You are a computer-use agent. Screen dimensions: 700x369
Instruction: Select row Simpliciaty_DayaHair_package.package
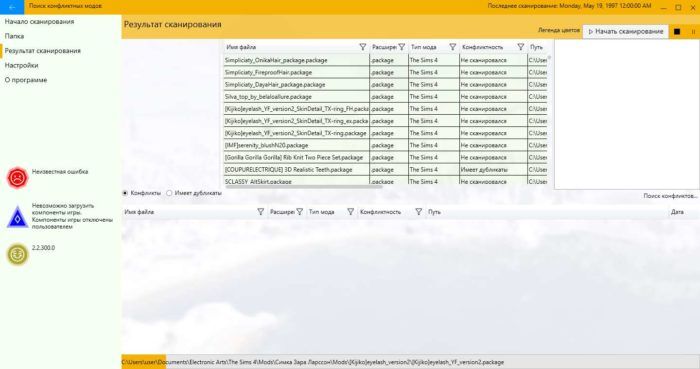point(385,84)
